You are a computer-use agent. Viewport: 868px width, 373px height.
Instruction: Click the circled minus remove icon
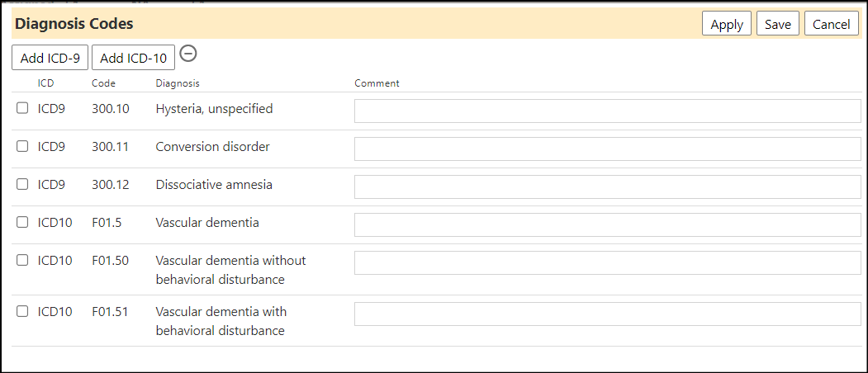click(x=189, y=53)
